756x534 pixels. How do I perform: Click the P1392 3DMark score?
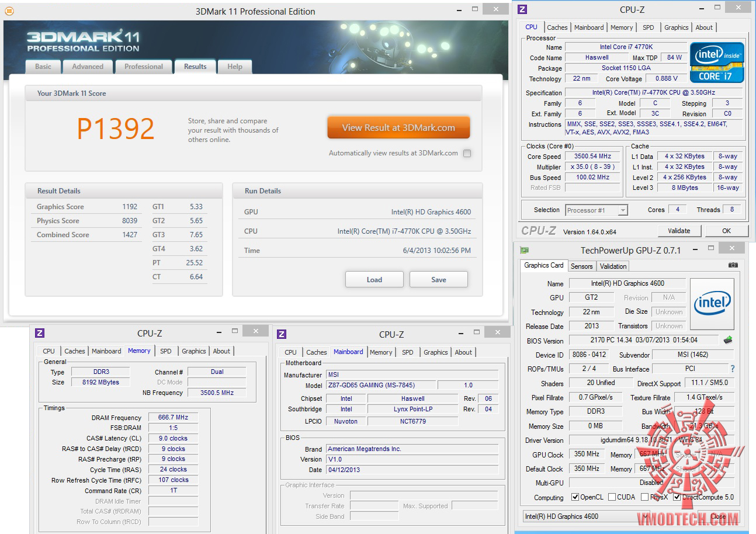click(116, 129)
